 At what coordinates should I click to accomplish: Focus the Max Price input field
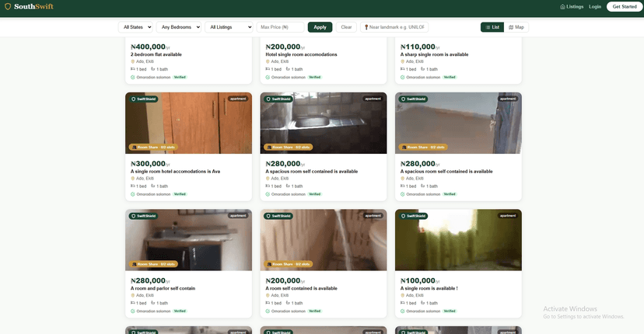[x=280, y=27]
